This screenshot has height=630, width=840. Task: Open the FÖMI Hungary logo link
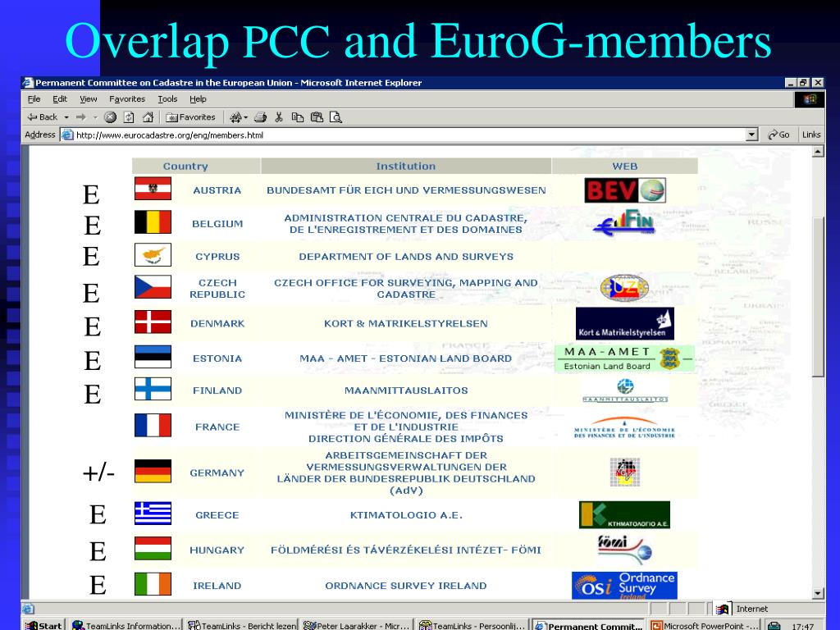[624, 550]
